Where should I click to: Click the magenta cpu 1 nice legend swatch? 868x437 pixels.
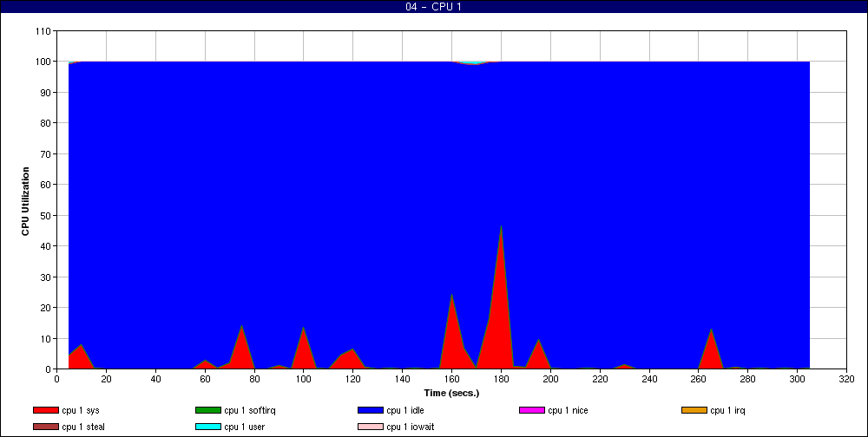pyautogui.click(x=531, y=410)
